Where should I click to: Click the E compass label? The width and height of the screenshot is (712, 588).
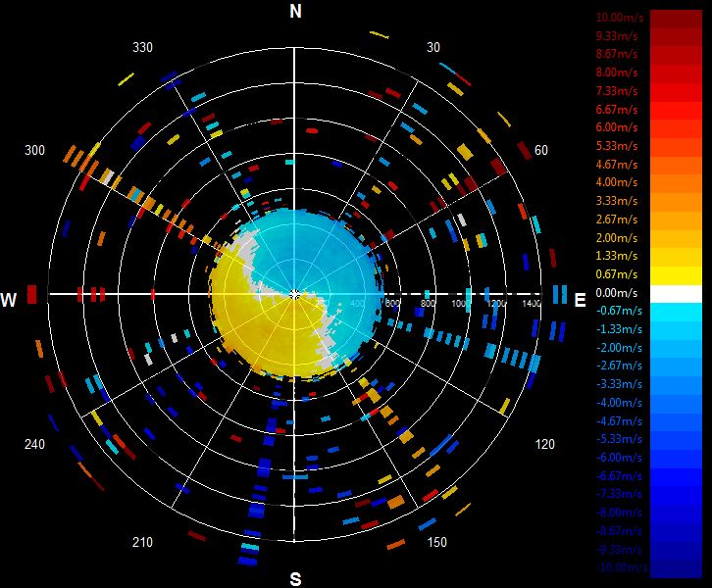[580, 300]
